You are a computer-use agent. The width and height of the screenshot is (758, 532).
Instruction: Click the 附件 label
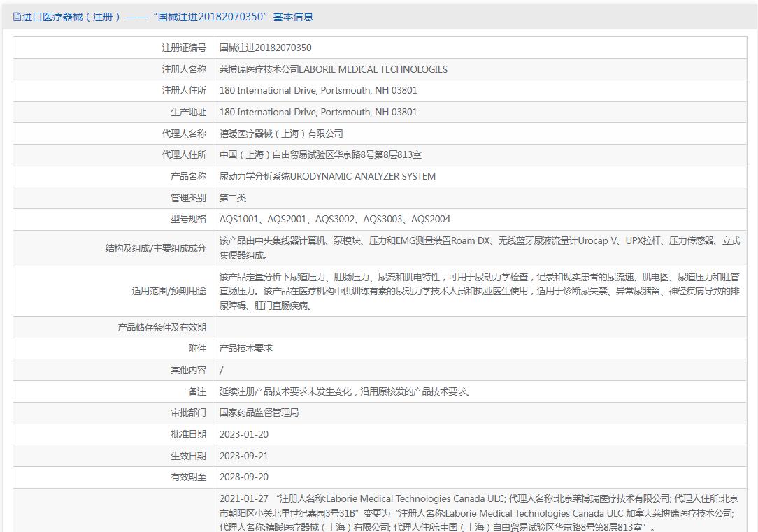click(197, 348)
